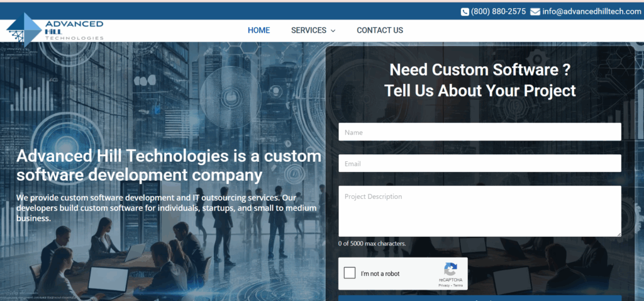The height and width of the screenshot is (301, 644).
Task: Call the (800) 880-2575 phone link
Action: click(498, 11)
